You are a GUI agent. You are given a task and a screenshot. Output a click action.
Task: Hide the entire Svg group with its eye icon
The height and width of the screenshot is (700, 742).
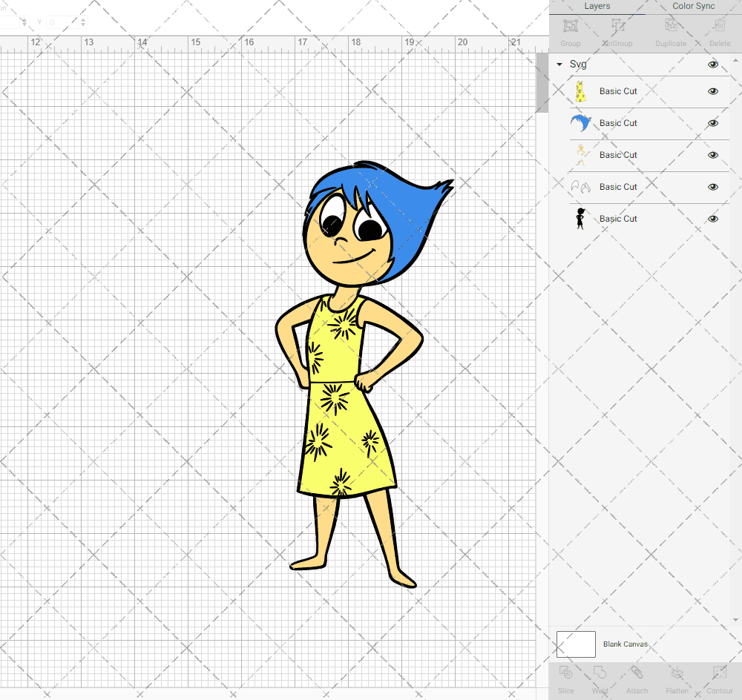click(713, 65)
